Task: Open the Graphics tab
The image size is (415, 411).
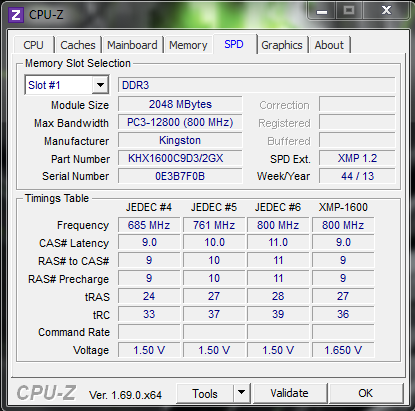Action: click(282, 45)
